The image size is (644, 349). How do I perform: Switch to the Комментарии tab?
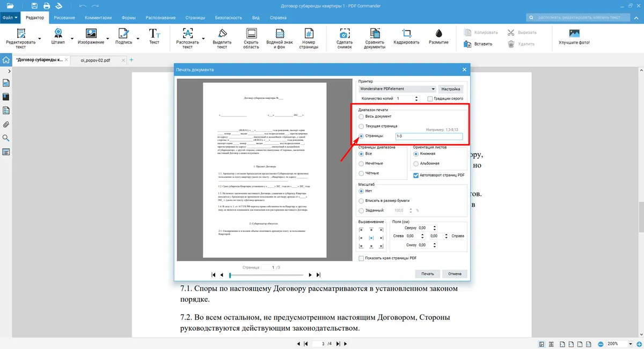99,17
